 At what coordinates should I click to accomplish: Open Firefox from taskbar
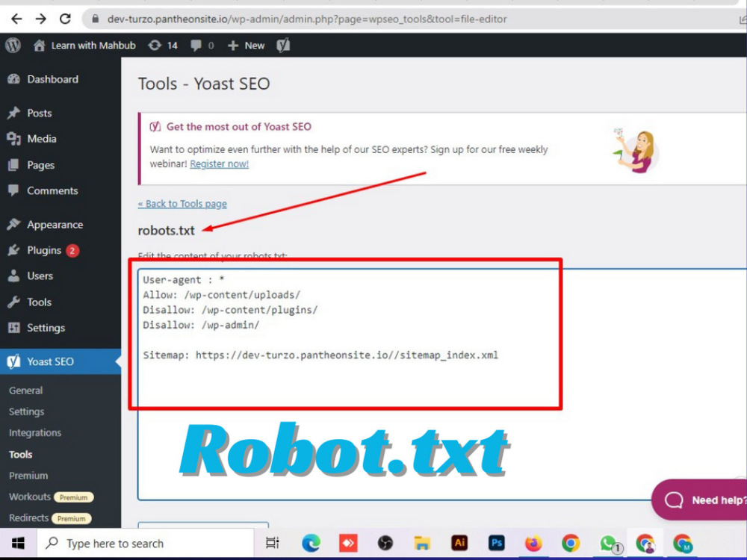[533, 544]
